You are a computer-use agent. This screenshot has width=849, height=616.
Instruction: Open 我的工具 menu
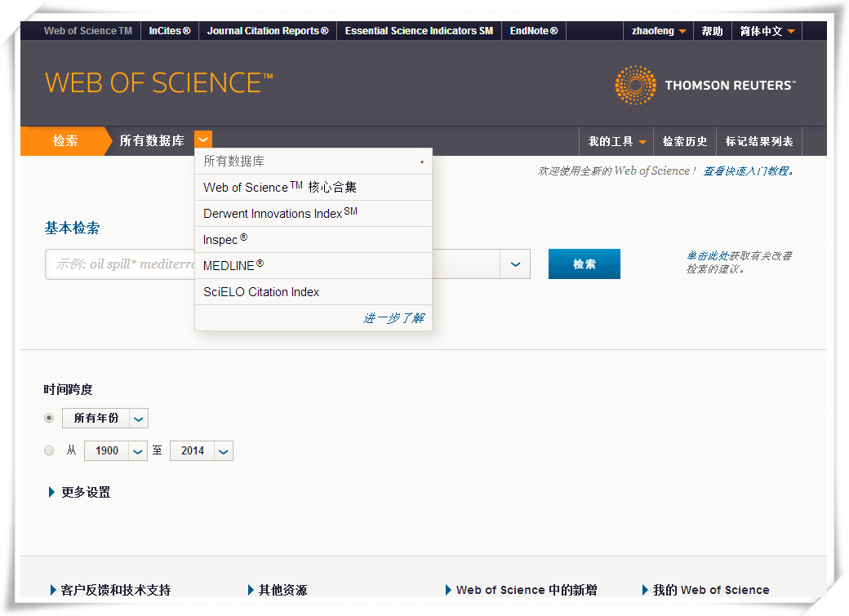616,141
